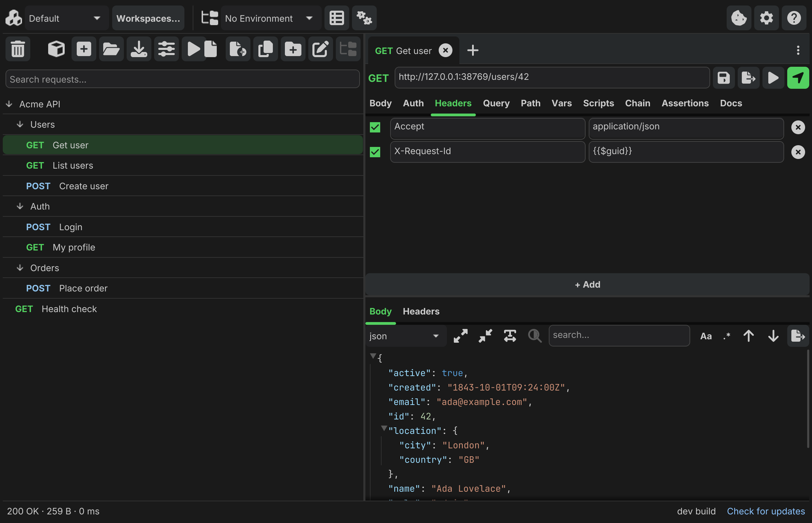Select the POST Create user request
Viewport: 812px width, 523px height.
coord(183,186)
